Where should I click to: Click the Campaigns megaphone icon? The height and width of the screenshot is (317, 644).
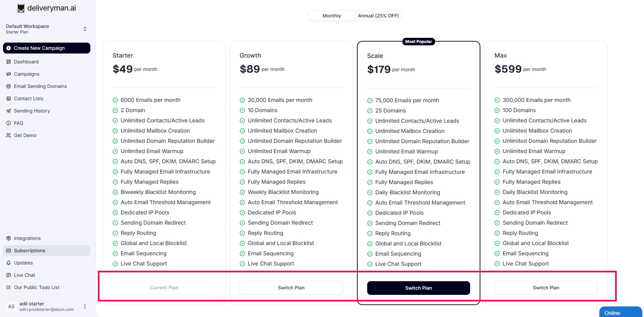pyautogui.click(x=9, y=74)
